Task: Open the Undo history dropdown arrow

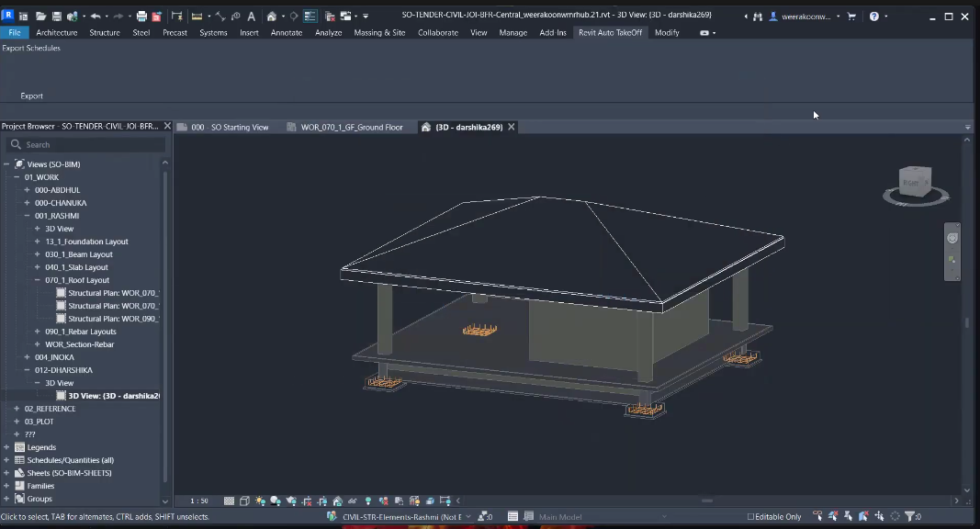Action: coord(107,17)
